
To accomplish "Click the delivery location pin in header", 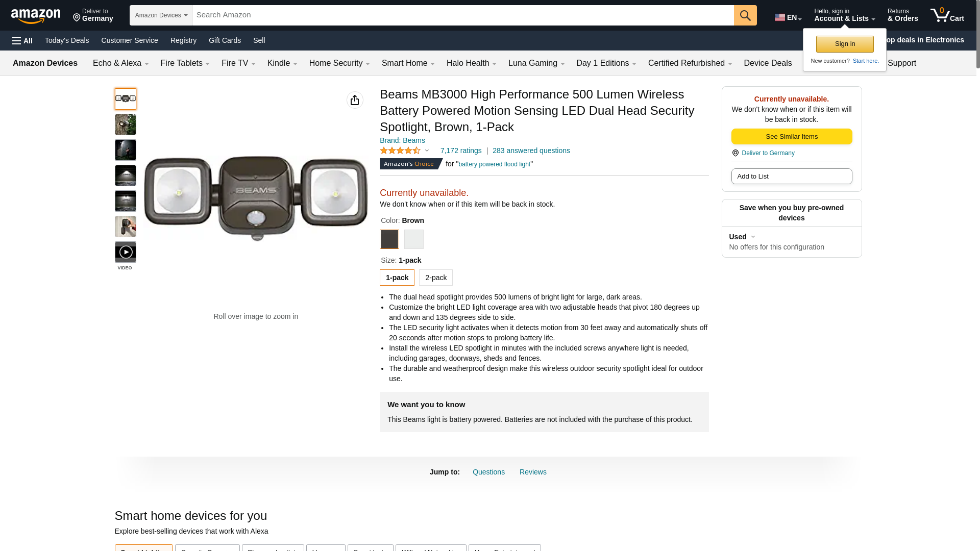I will pos(77,18).
